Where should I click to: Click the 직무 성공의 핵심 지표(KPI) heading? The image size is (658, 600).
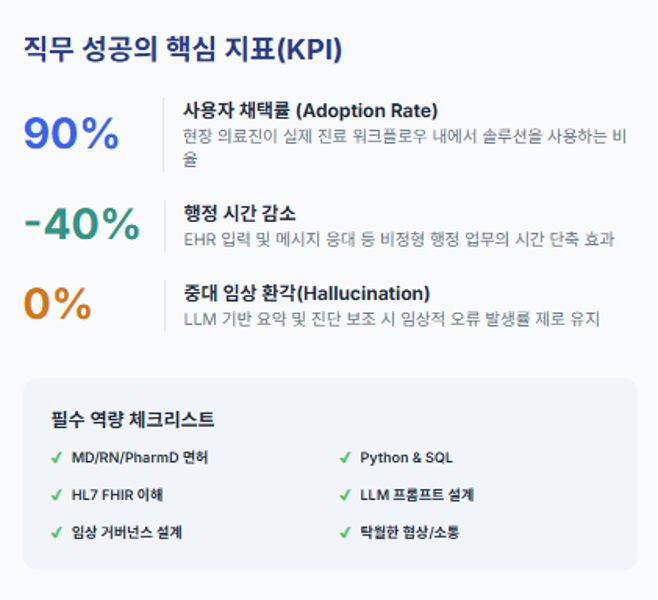coord(183,49)
